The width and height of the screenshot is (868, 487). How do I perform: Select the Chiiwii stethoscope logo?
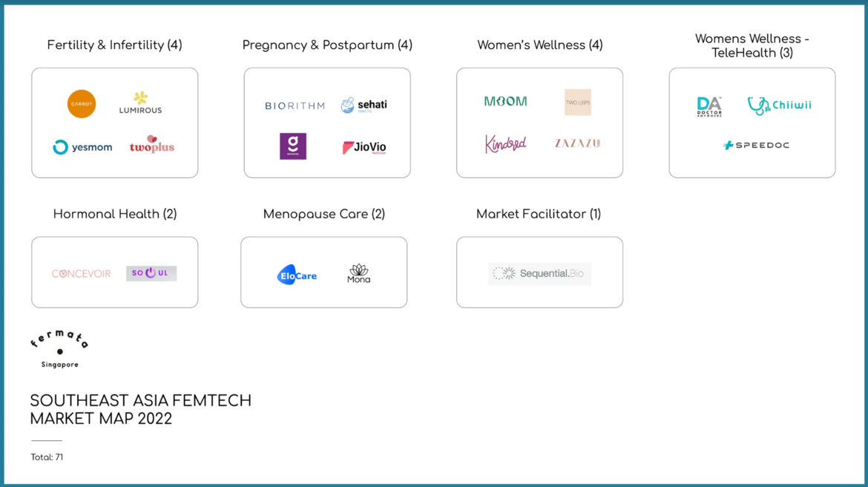point(779,105)
